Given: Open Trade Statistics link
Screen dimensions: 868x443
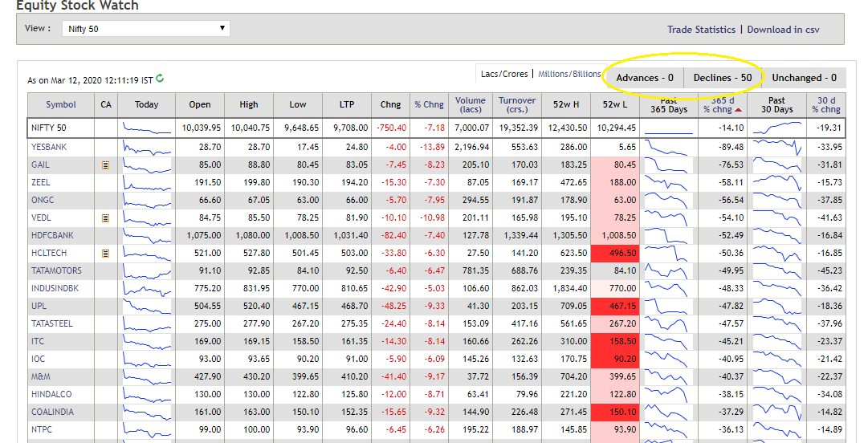Looking at the screenshot, I should [x=701, y=30].
